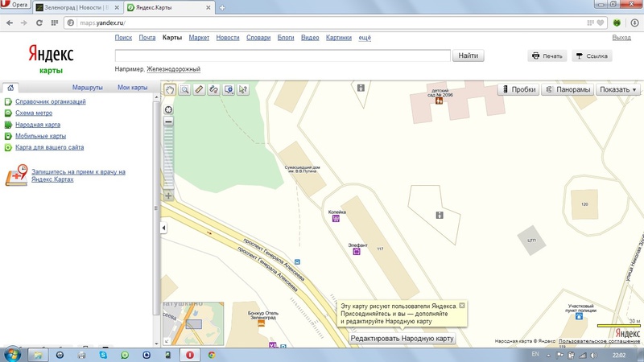This screenshot has height=362, width=644.
Task: Collapse the left sidebar panel arrow
Action: click(164, 228)
